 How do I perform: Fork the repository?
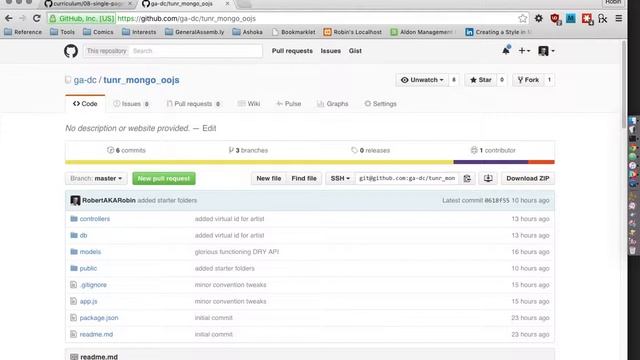coord(529,80)
